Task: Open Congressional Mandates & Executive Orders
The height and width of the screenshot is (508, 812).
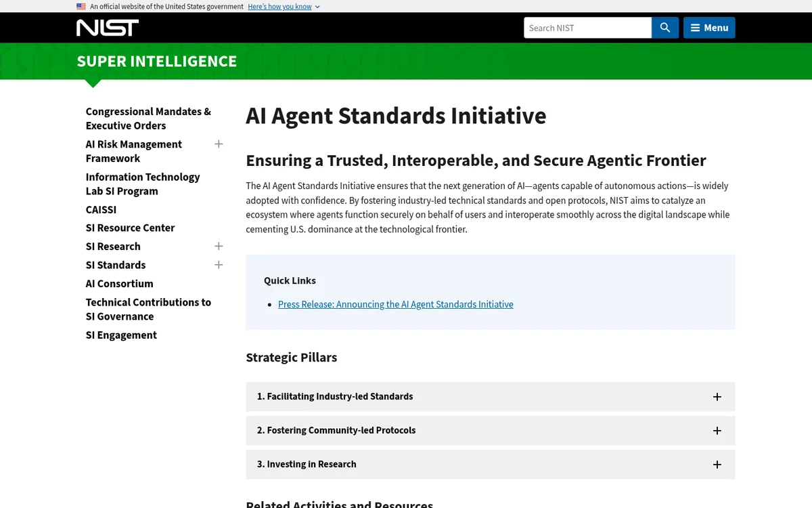Action: (148, 119)
